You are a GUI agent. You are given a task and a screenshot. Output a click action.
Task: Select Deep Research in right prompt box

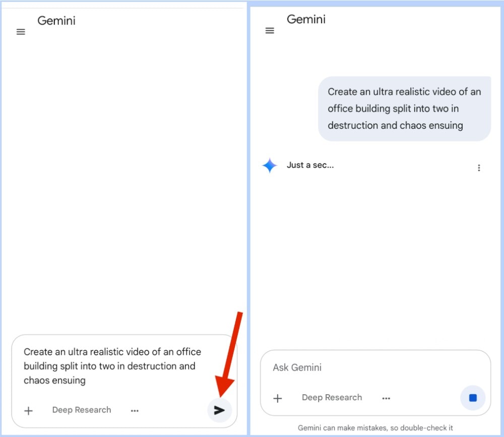332,398
